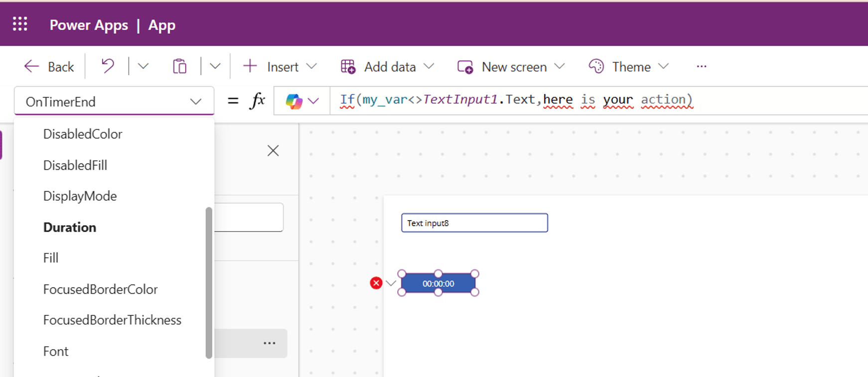Open the Copilot formula assistant icon
The width and height of the screenshot is (868, 377).
tap(294, 101)
